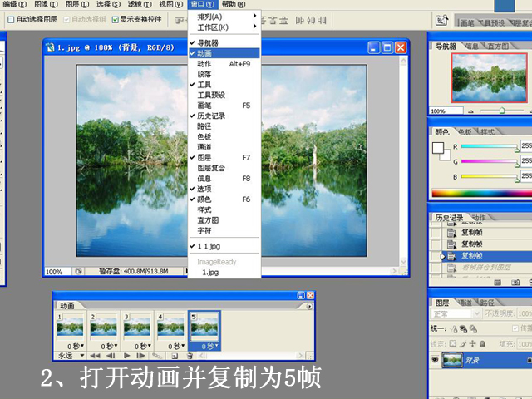Lock image pixels brush icon
The image size is (532, 399).
[463, 343]
